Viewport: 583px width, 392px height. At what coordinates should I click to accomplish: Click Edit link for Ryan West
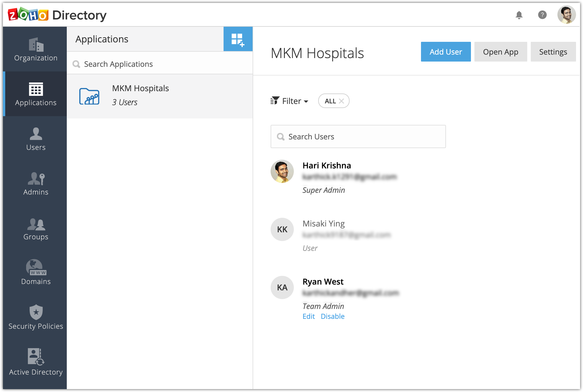pyautogui.click(x=308, y=317)
